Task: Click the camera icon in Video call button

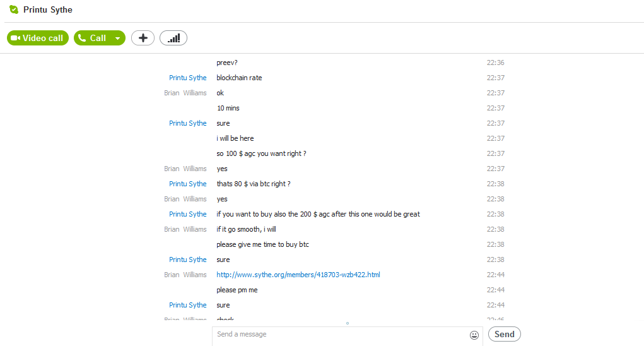Action: (x=16, y=38)
